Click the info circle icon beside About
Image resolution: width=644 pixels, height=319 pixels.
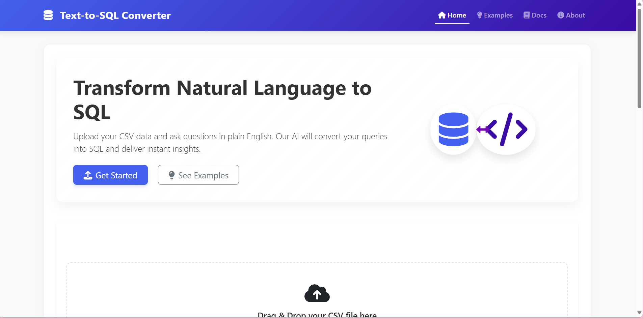[x=561, y=15]
